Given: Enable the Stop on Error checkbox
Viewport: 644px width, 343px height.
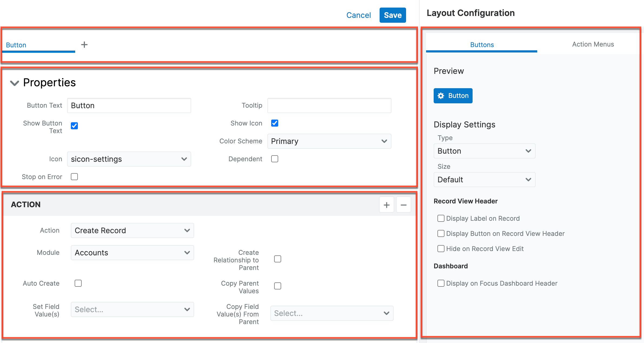Looking at the screenshot, I should pos(74,176).
